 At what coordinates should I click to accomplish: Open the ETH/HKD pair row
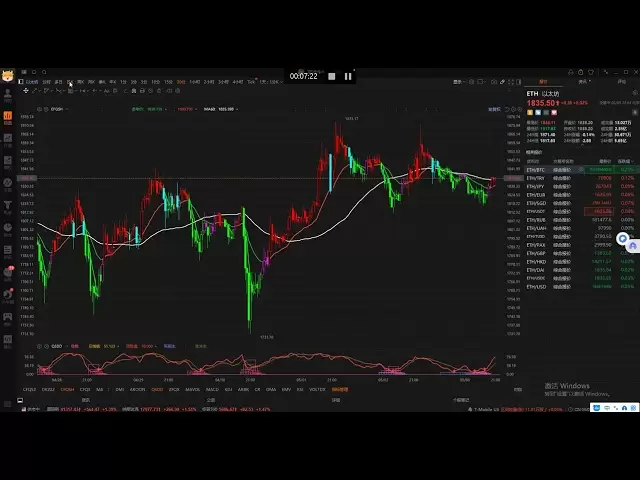[582, 262]
